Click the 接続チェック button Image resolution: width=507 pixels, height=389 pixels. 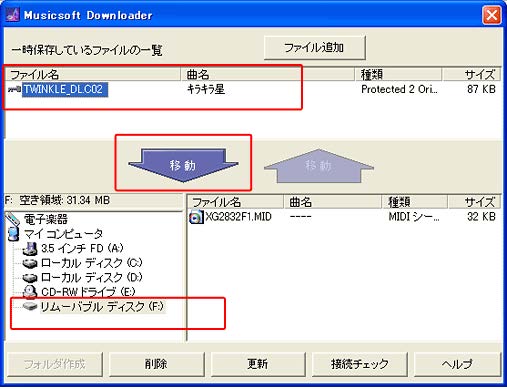tap(360, 364)
